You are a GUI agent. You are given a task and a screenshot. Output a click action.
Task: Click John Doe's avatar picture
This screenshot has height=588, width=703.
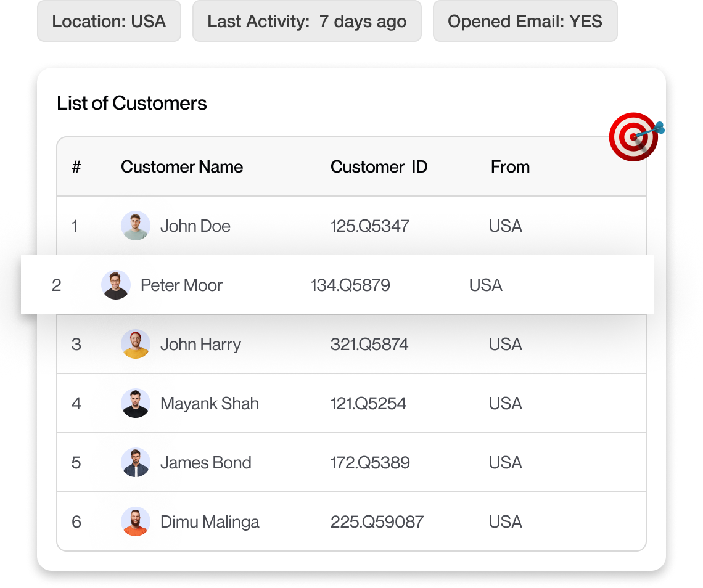tap(135, 226)
